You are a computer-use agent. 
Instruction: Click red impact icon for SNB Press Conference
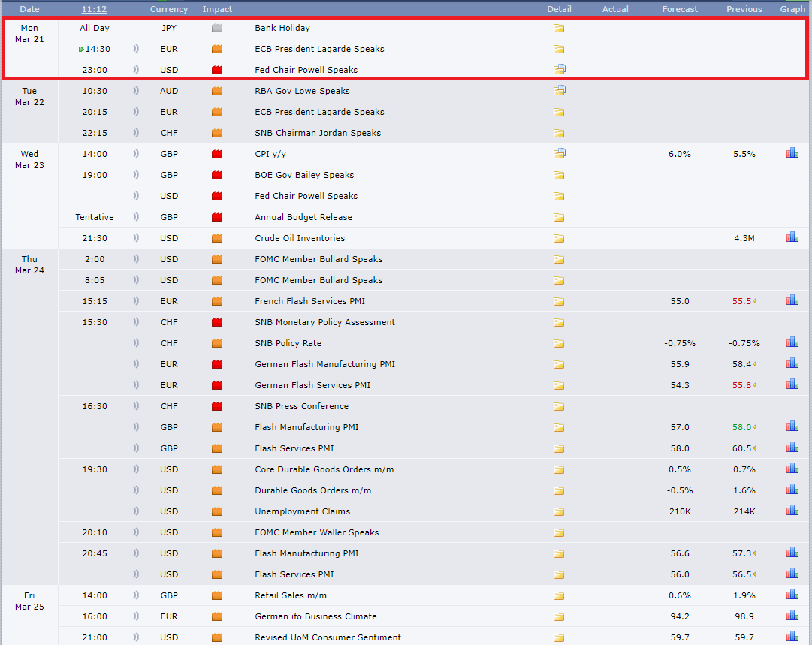pos(217,406)
